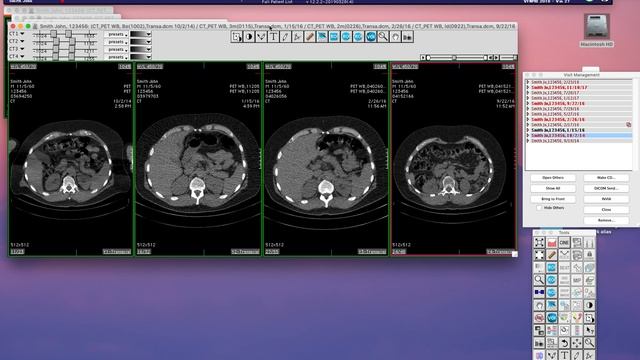Click the blue flag arrow icon in viewer toolbar

click(x=322, y=37)
